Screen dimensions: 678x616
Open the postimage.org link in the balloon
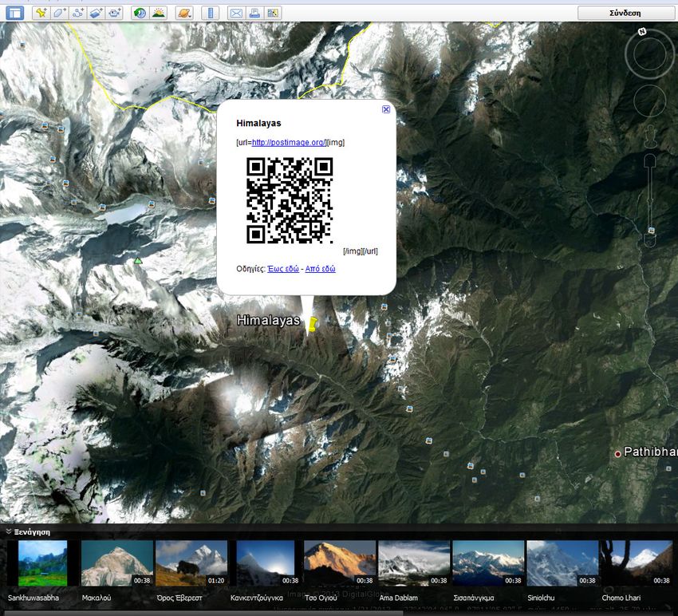[289, 142]
